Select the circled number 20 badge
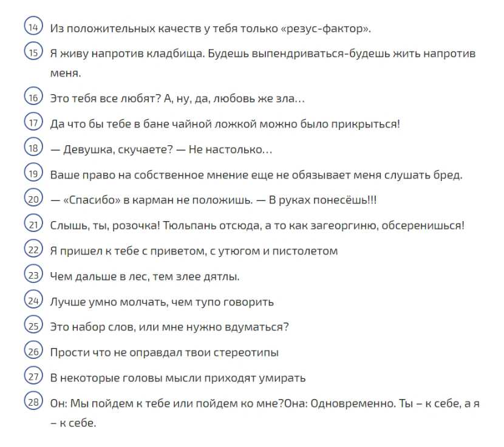This screenshot has width=504, height=447. [33, 198]
